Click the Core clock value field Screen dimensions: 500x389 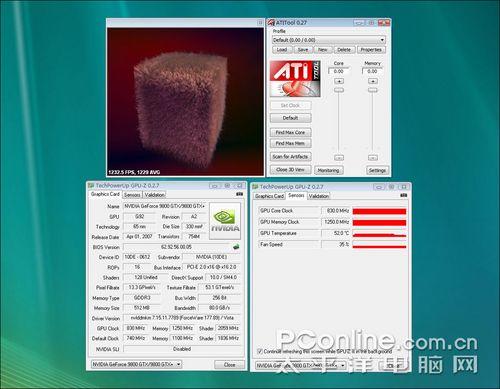pyautogui.click(x=339, y=71)
